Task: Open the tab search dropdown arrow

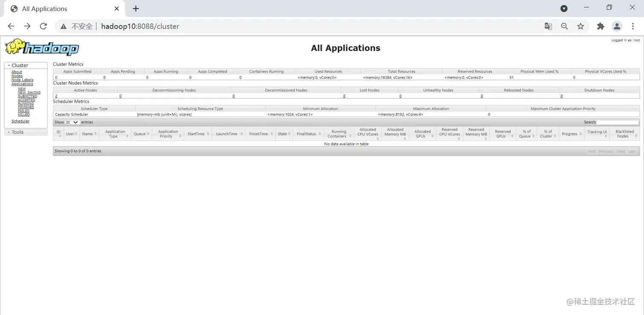Action: (x=564, y=9)
